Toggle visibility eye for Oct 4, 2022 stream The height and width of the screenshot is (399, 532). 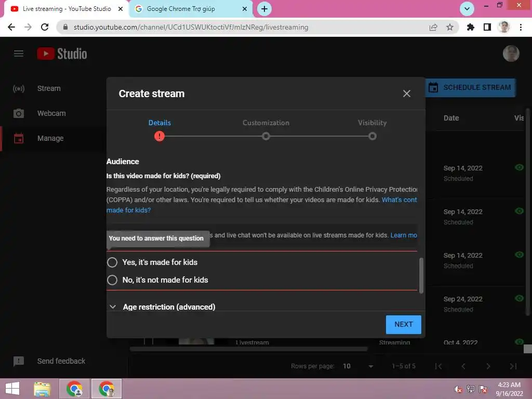[519, 342]
